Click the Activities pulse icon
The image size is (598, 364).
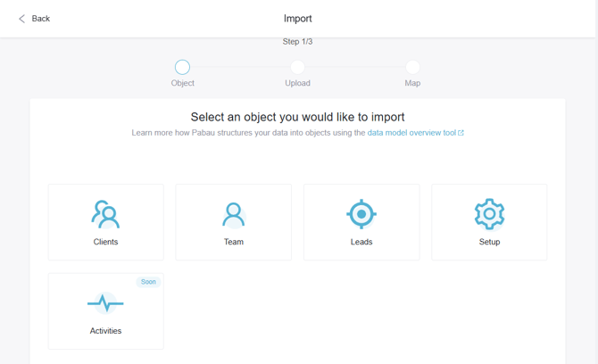105,303
